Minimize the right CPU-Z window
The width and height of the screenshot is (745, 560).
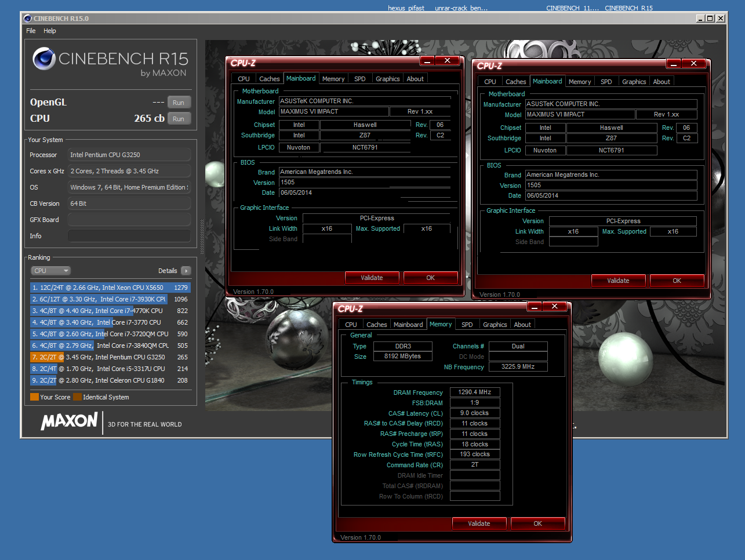[x=673, y=63]
